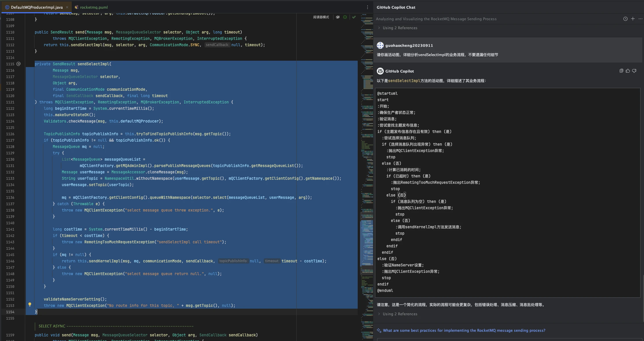The height and width of the screenshot is (341, 644).
Task: Rate the Copilot answer with thumbs up
Action: tap(628, 71)
